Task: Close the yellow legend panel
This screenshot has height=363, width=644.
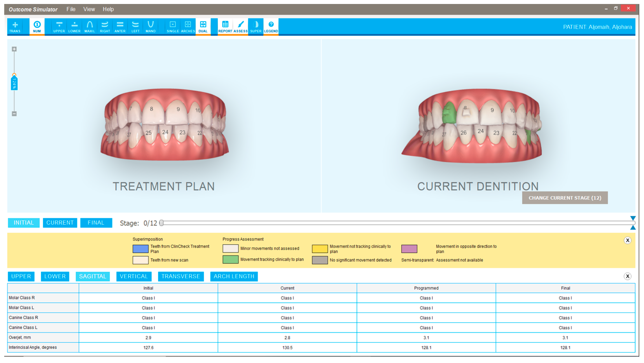Action: click(627, 240)
